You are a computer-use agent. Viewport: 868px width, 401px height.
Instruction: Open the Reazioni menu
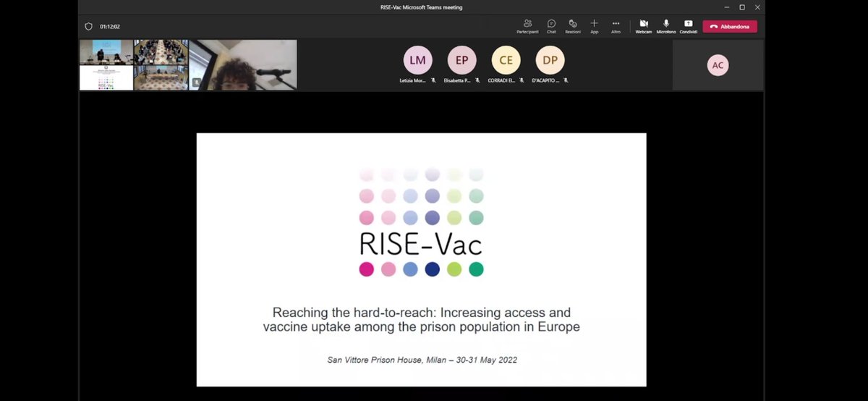[x=573, y=27]
